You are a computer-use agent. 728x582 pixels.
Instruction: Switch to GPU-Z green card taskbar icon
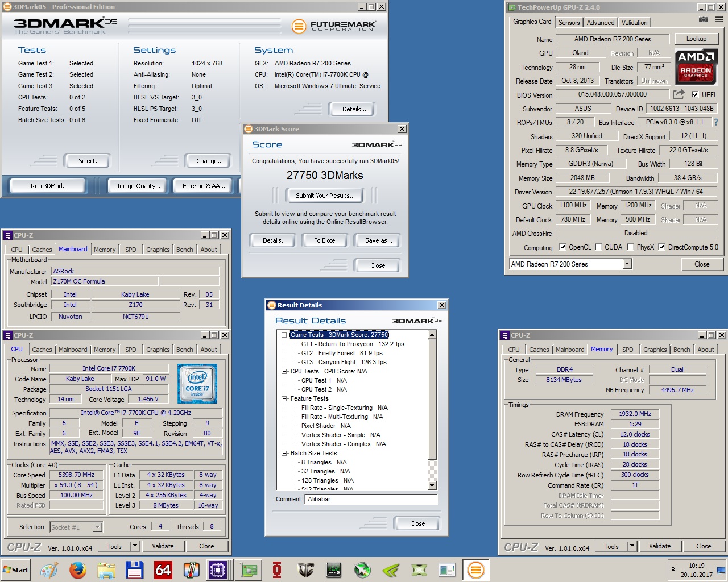coord(249,570)
